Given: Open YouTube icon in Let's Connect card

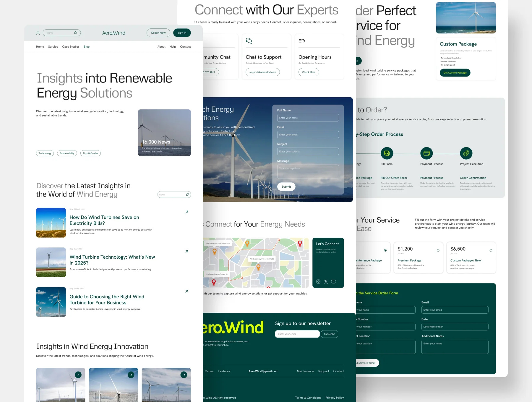Looking at the screenshot, I should click(x=333, y=281).
